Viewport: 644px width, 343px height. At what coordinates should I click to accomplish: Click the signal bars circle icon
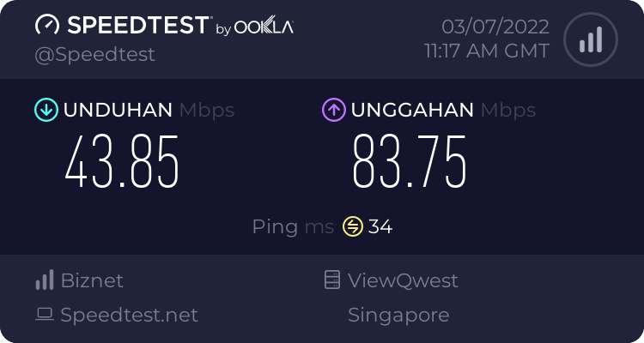589,39
